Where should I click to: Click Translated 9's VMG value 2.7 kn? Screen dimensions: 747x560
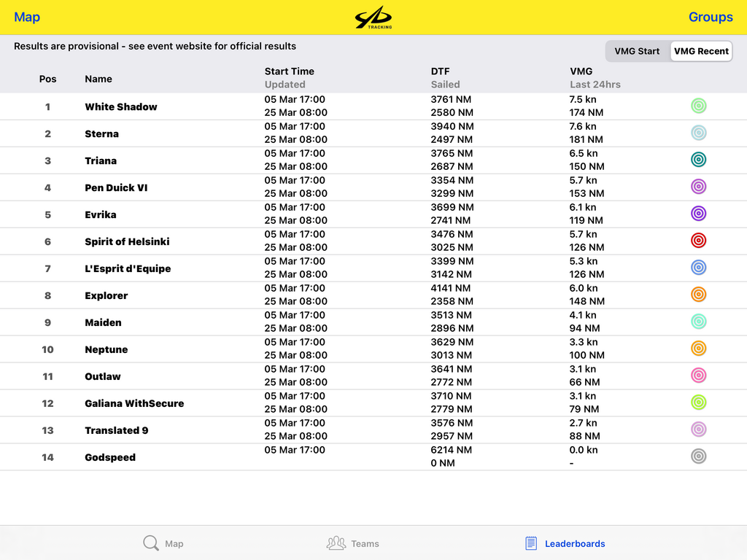pyautogui.click(x=583, y=423)
